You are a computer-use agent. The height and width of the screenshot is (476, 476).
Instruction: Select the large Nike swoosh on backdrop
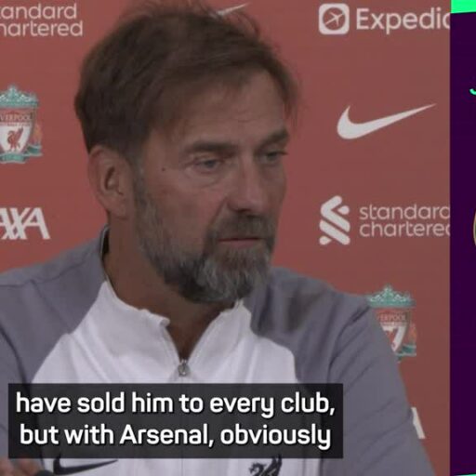click(386, 121)
